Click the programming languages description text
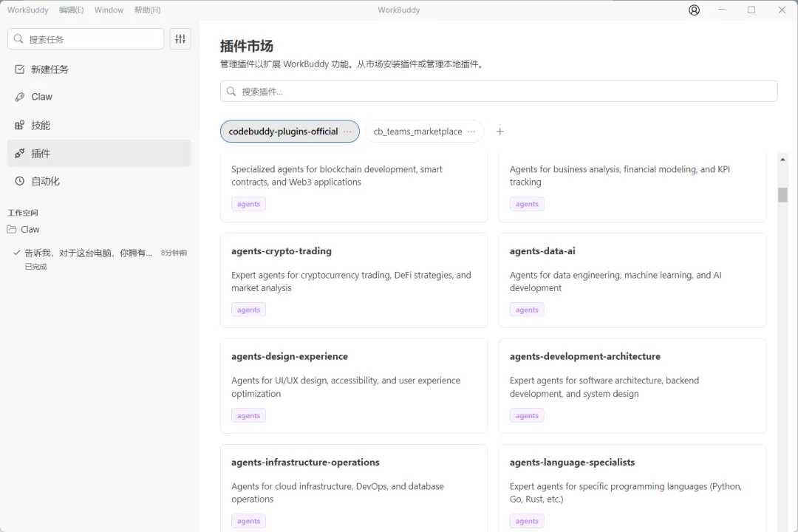The height and width of the screenshot is (532, 798). 626,493
